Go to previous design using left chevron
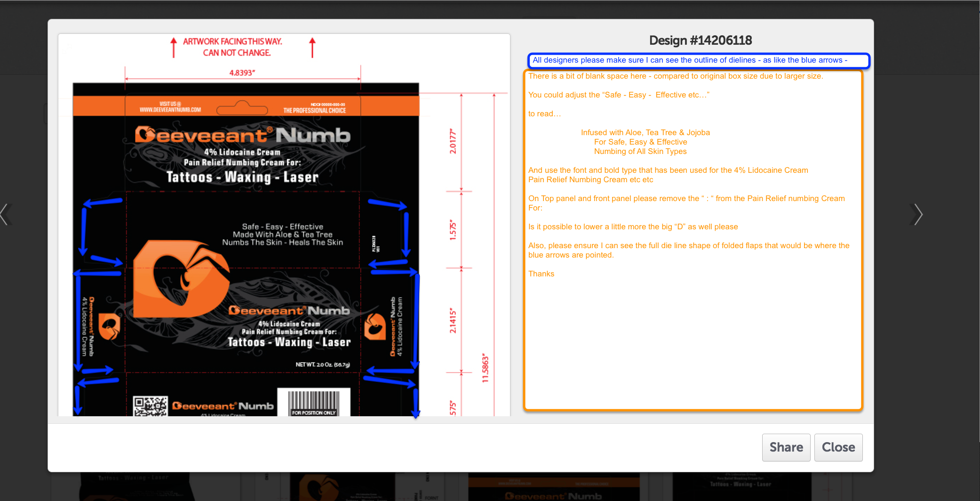The width and height of the screenshot is (980, 501). coord(5,215)
